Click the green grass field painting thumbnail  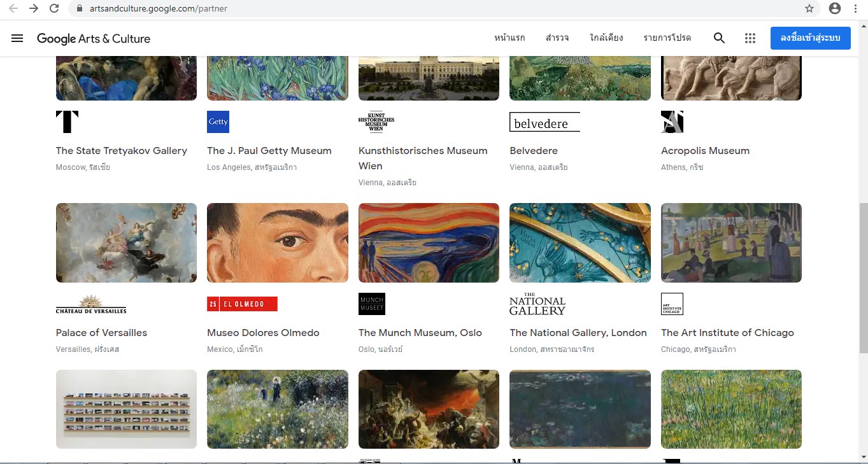tap(731, 409)
